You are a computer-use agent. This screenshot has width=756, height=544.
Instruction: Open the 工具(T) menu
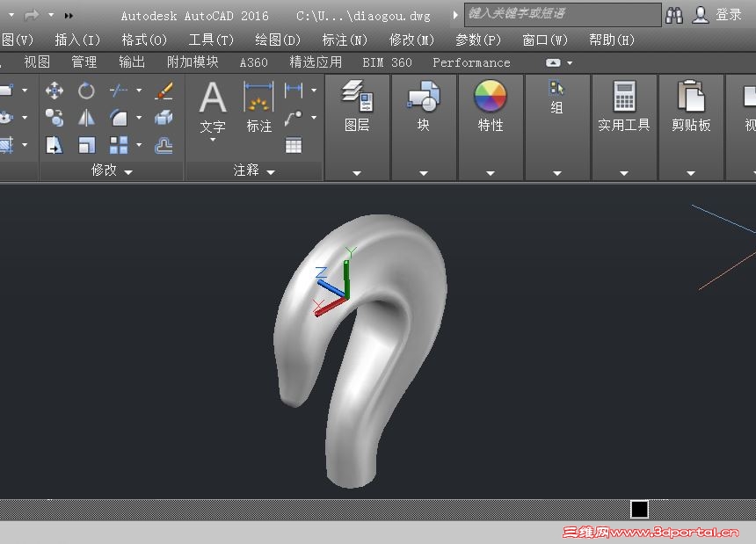[211, 40]
